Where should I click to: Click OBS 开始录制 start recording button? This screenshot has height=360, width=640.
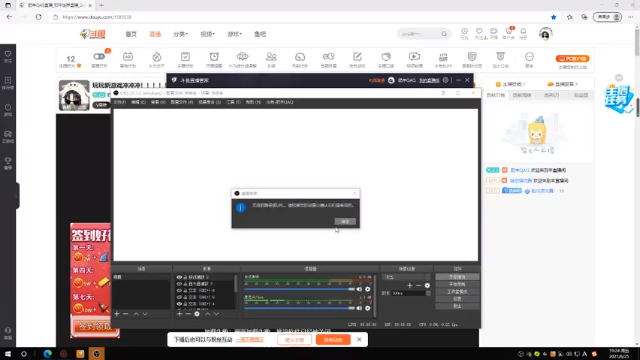[x=457, y=284]
